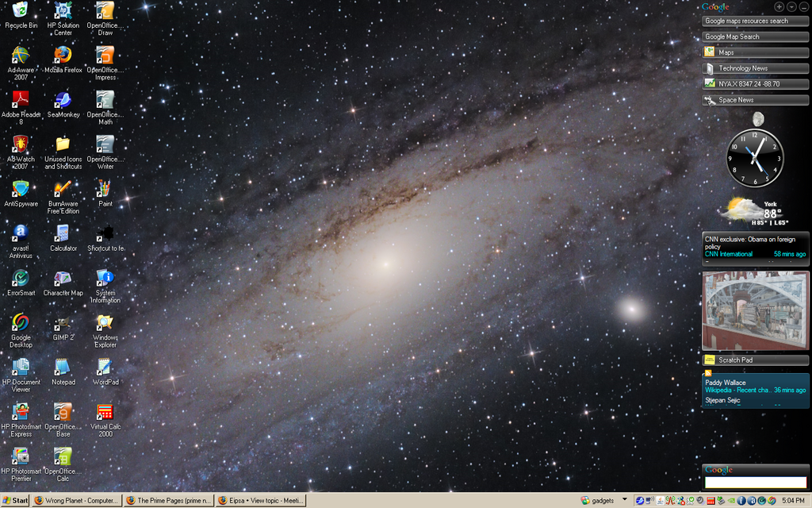Select OpenOffice Writer desktop icon
Viewport: 812px width, 508px height.
pos(105,152)
